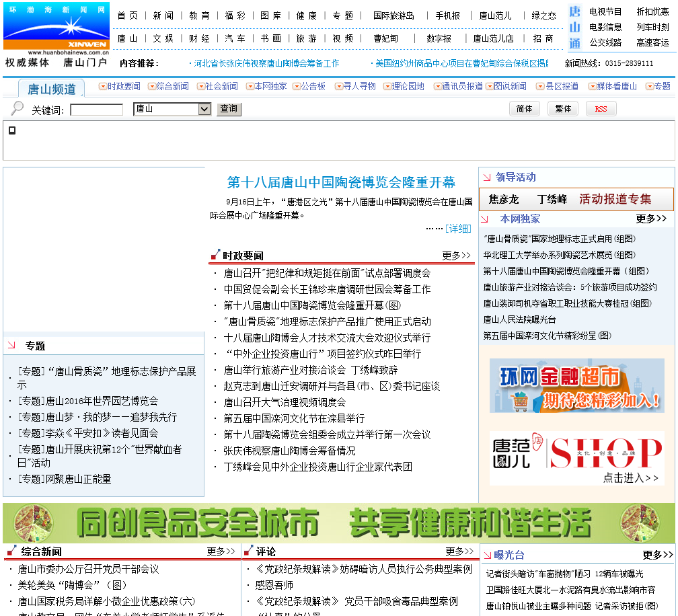Open the 列车时刻 link
678x616 pixels.
pos(652,27)
